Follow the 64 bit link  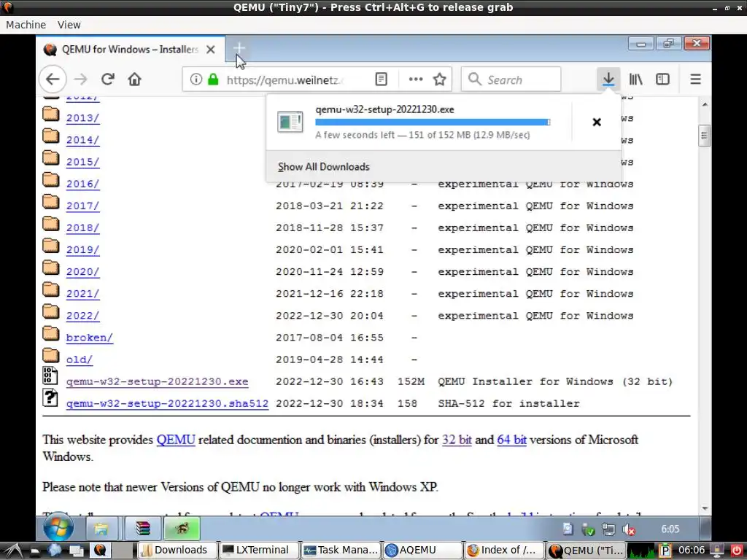tap(511, 440)
